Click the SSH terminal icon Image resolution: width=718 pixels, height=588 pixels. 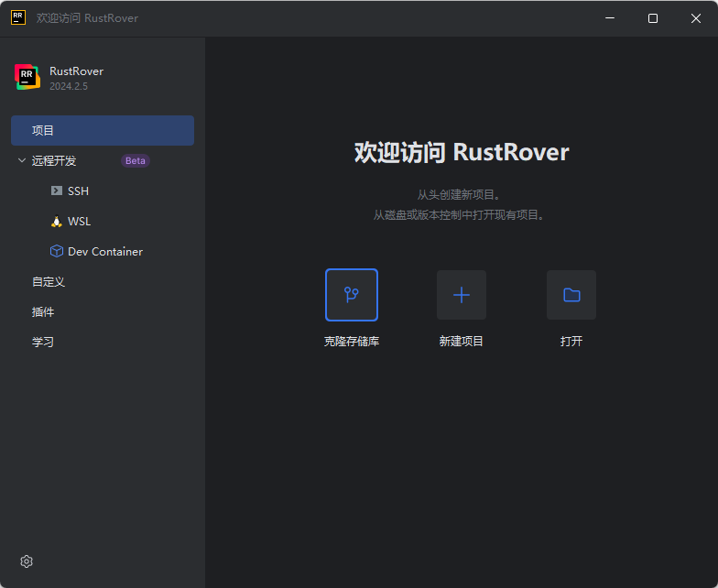point(57,191)
